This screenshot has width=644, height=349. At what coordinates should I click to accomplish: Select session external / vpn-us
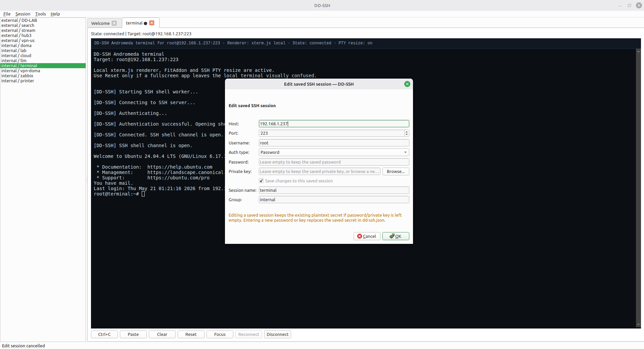coord(43,41)
